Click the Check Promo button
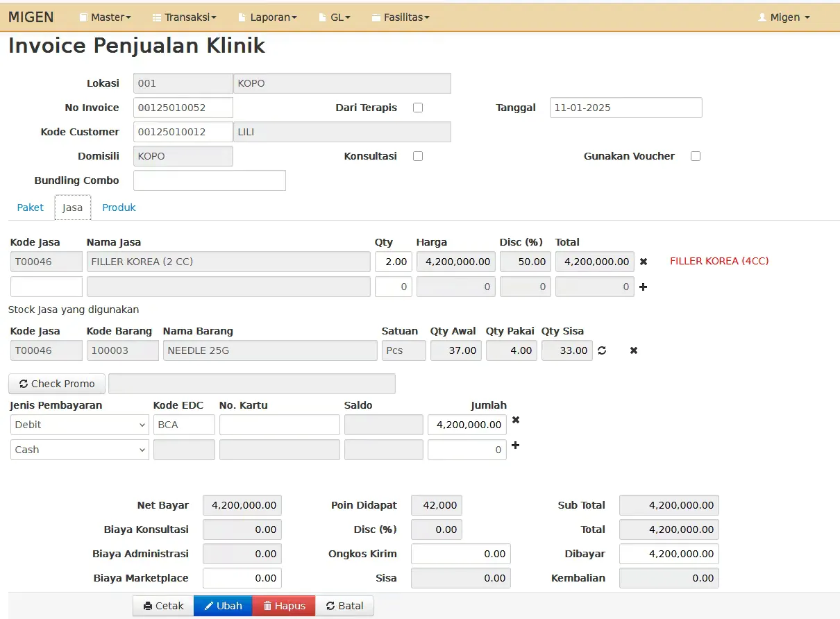Image resolution: width=840 pixels, height=619 pixels. (x=57, y=384)
